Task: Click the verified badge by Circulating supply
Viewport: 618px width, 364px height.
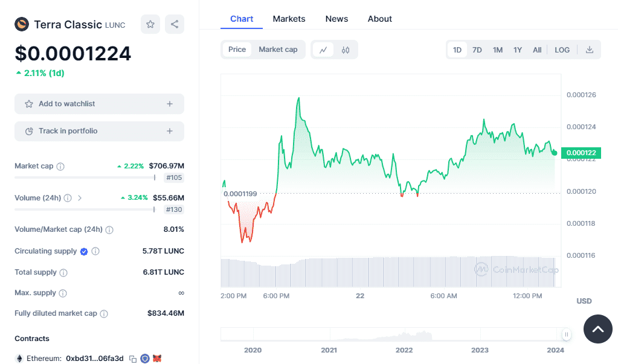Action: (x=84, y=251)
